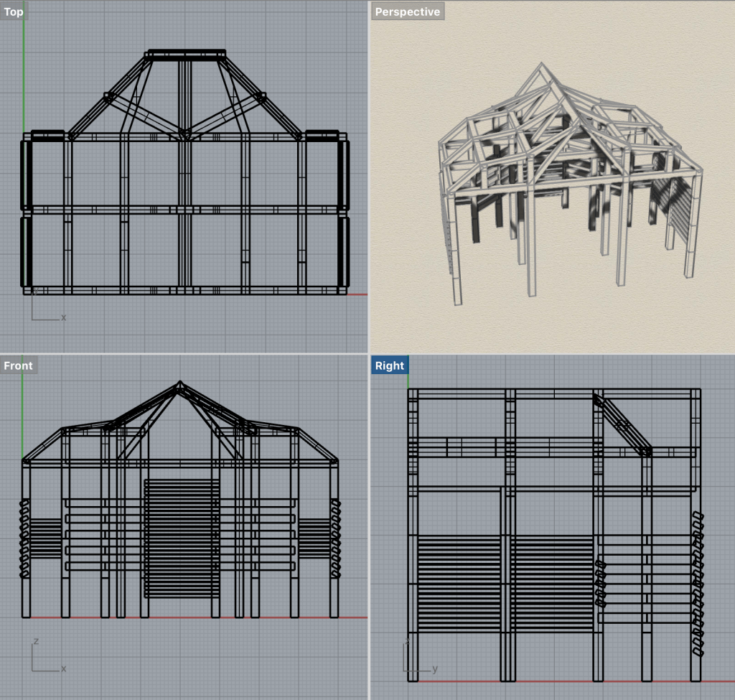Activate the Perspective viewport title label

(x=407, y=11)
